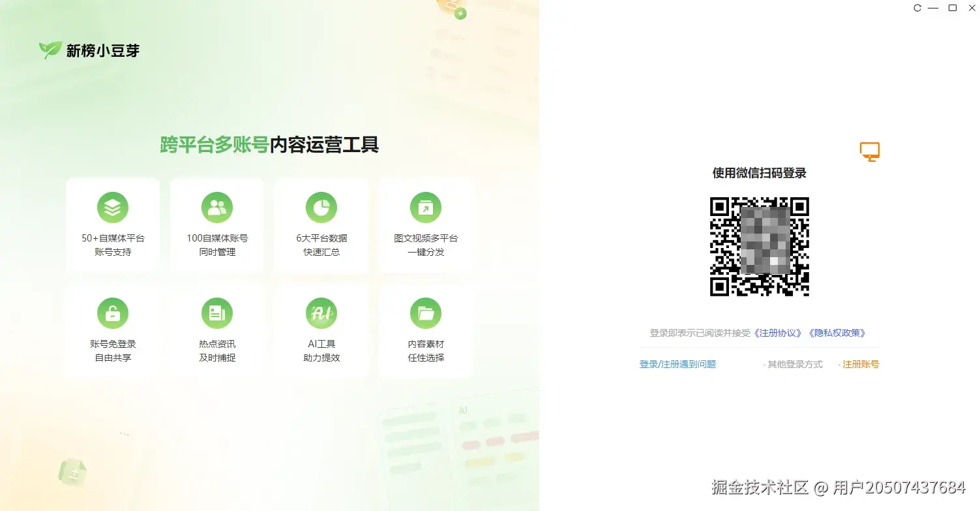The image size is (980, 511).
Task: Click the 100自媒体账号 people icon
Action: (217, 208)
